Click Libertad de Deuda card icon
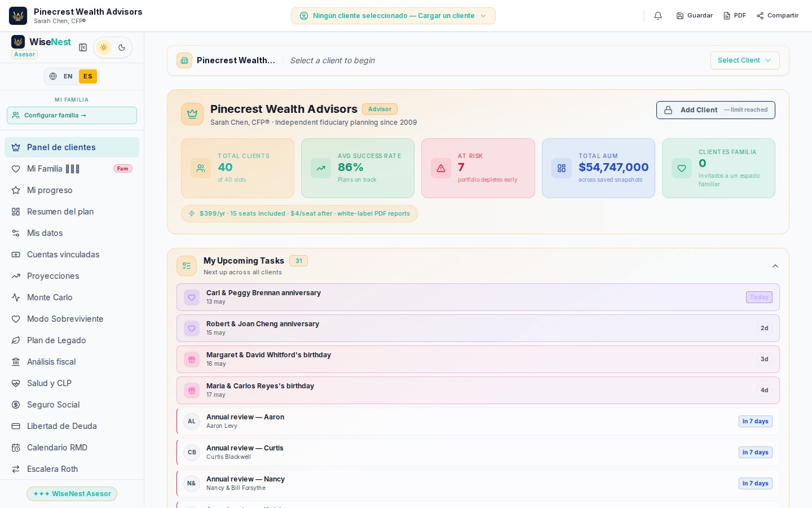Viewport: 812px width, 508px height. coord(16,426)
